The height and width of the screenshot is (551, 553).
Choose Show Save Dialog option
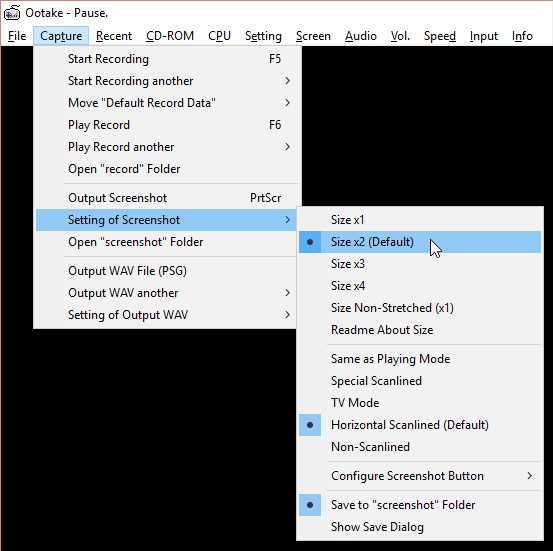click(420, 527)
